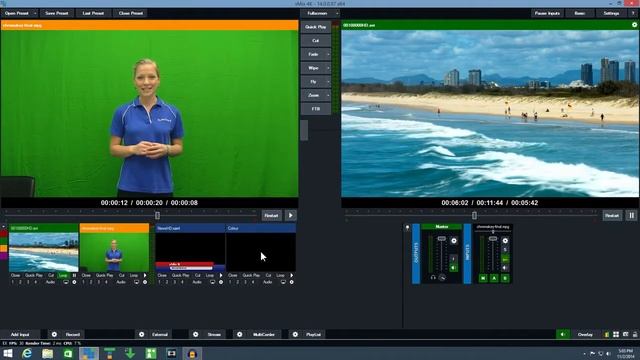
Task: Open output window settings gear icon
Action: click(634, 25)
